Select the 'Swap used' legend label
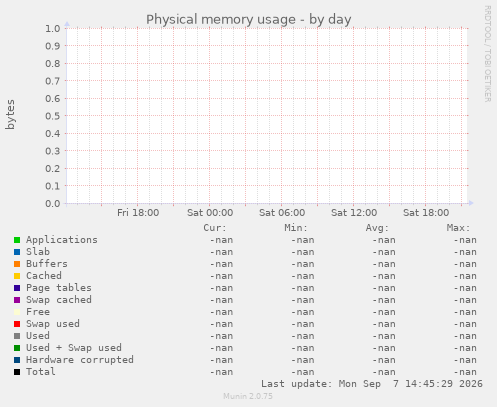Viewport: 497px width, 407px height. point(53,324)
